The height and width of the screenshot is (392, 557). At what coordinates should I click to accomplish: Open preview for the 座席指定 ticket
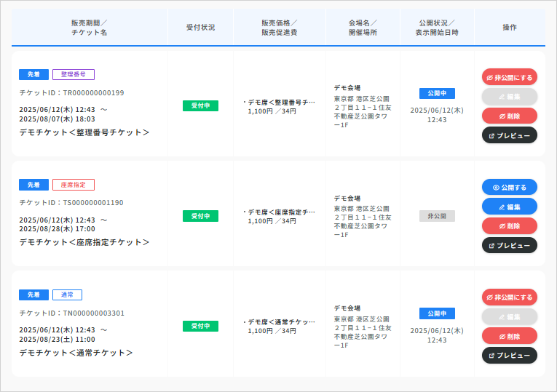[509, 245]
